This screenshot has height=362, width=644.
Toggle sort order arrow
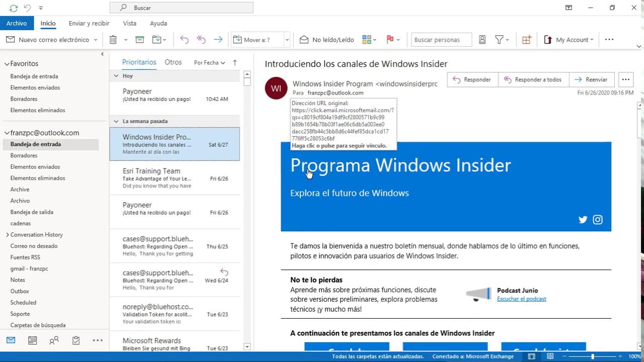point(234,63)
